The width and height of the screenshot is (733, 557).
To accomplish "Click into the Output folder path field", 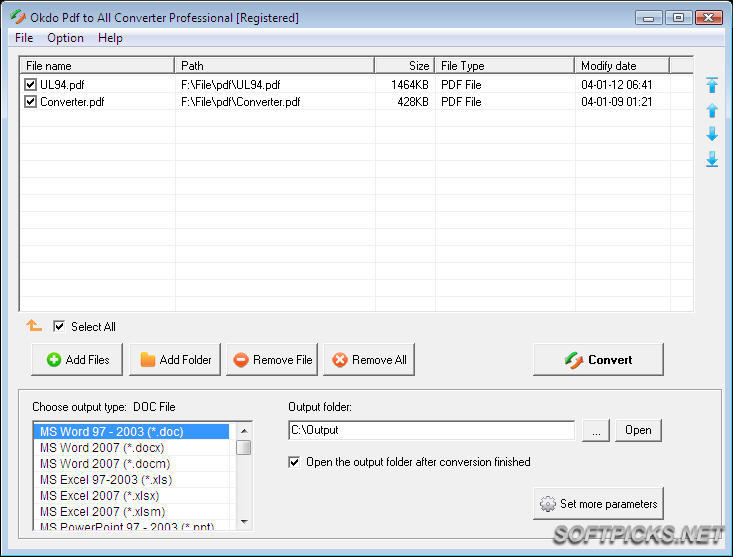I will (x=431, y=430).
